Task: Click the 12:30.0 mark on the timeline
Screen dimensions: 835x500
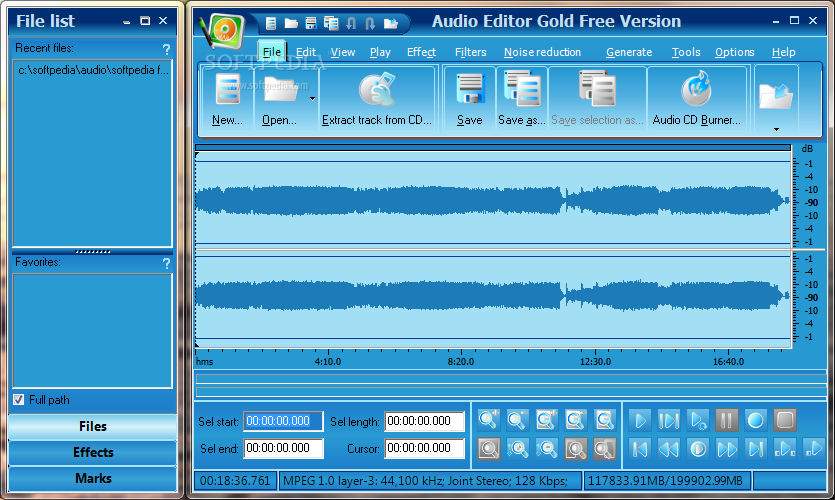Action: [x=595, y=362]
